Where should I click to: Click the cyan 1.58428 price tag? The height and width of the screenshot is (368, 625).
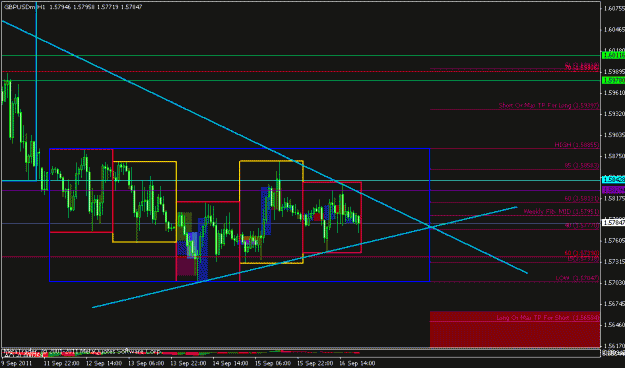tap(613, 180)
